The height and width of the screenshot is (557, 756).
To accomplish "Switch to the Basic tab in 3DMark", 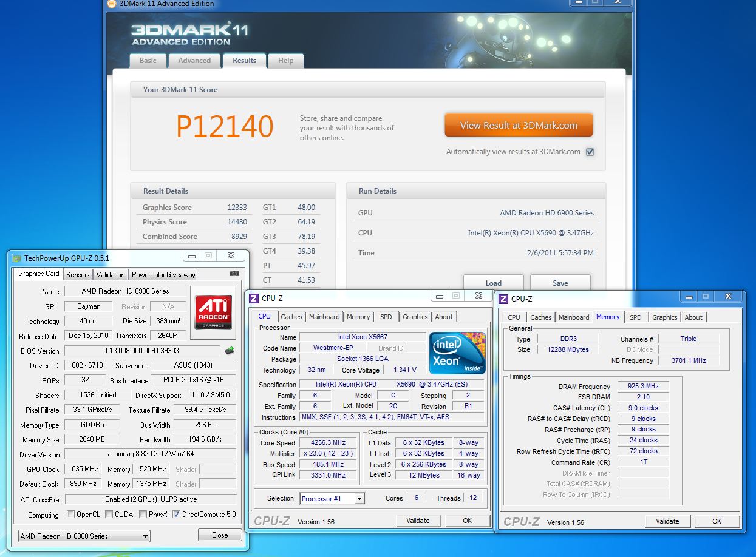I will click(x=148, y=61).
